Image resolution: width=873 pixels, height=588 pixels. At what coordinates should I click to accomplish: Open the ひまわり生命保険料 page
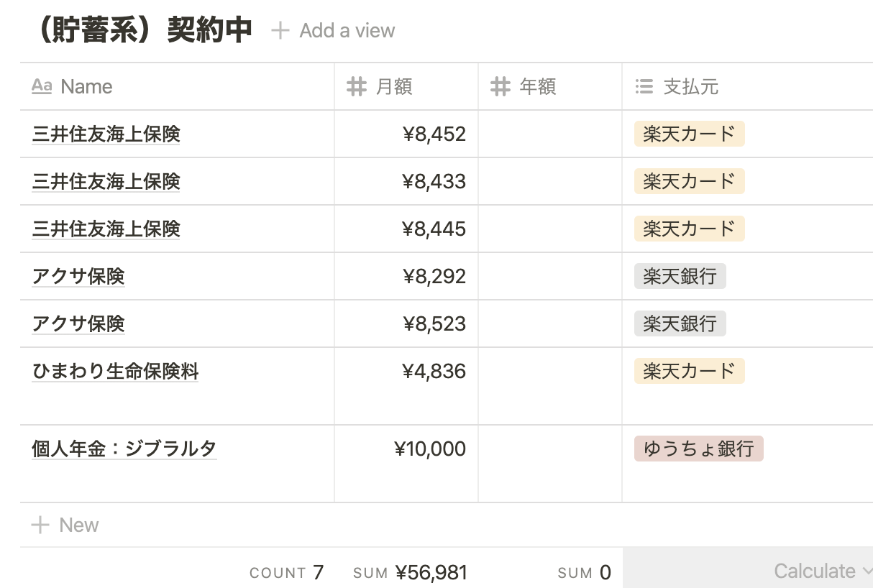[115, 372]
